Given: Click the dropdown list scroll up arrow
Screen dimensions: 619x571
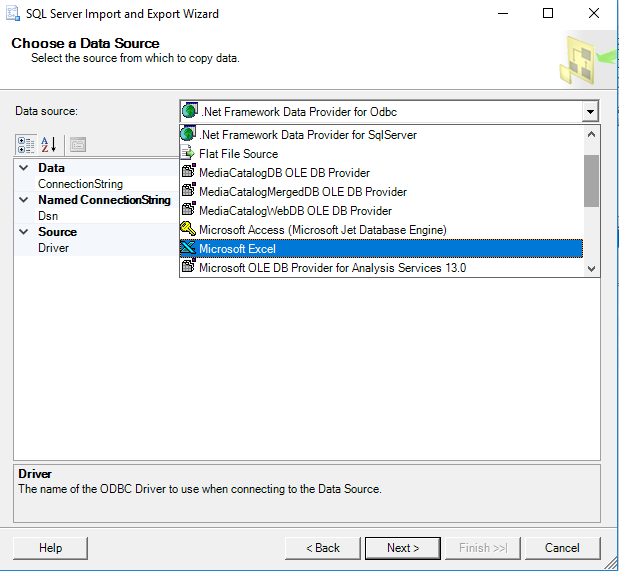Looking at the screenshot, I should click(591, 135).
